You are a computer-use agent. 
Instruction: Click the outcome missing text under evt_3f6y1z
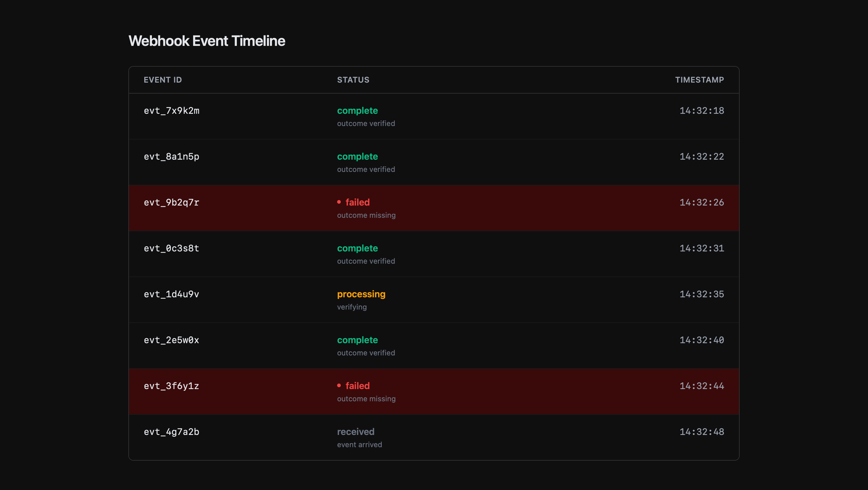366,398
